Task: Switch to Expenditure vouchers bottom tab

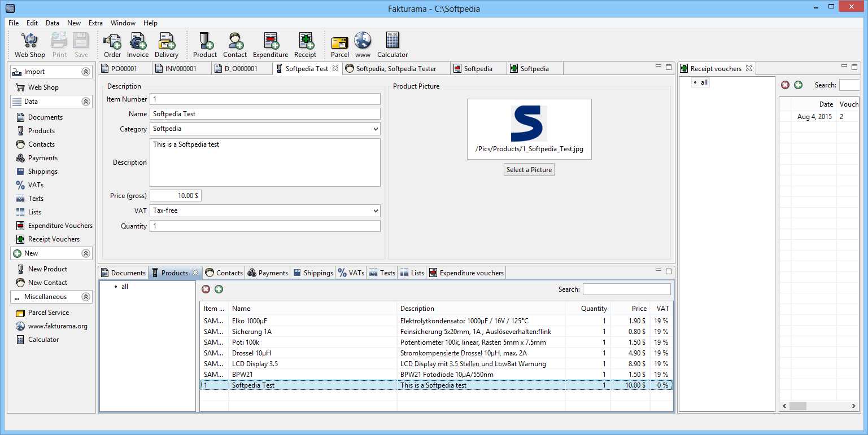Action: point(466,273)
